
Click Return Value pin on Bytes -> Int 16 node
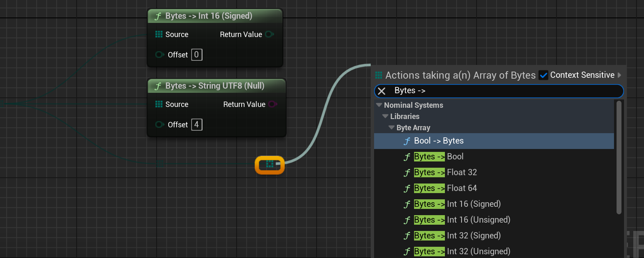[x=270, y=35]
